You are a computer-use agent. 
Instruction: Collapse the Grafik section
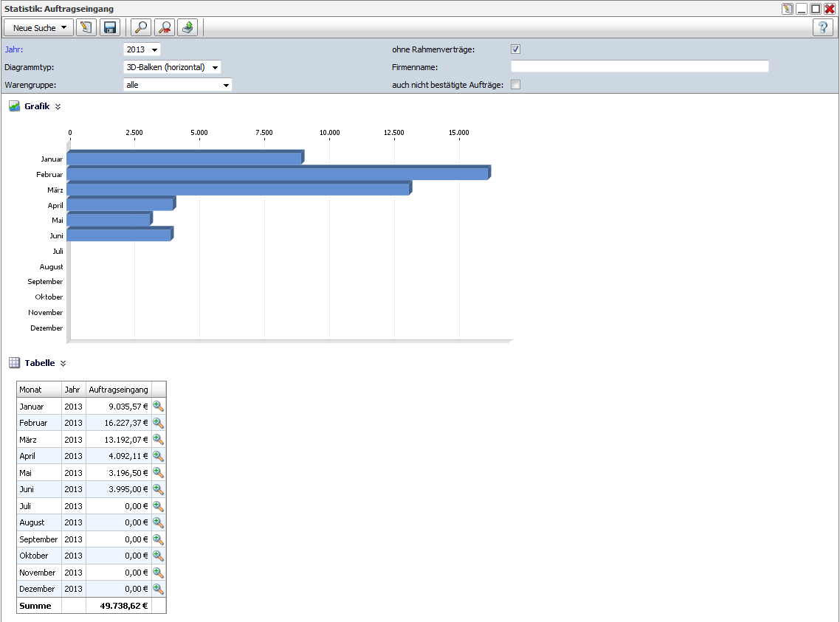(x=58, y=106)
